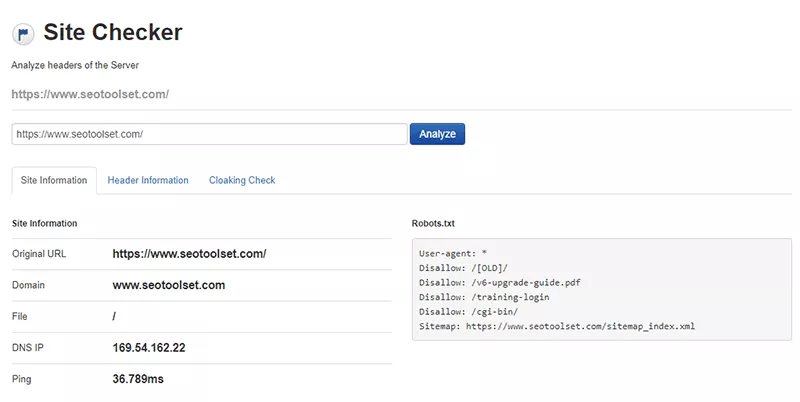Screen dimensions: 800x402
Task: Click the Site Information section heading
Action: (44, 223)
